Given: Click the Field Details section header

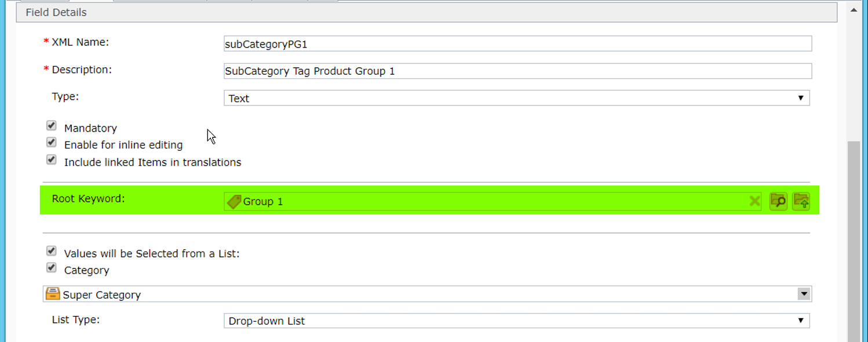Looking at the screenshot, I should pyautogui.click(x=426, y=12).
